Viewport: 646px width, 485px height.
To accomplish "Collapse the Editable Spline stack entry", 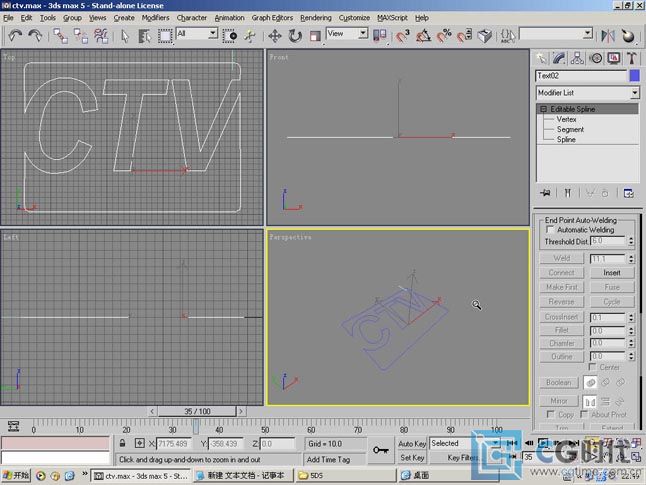I will [543, 109].
